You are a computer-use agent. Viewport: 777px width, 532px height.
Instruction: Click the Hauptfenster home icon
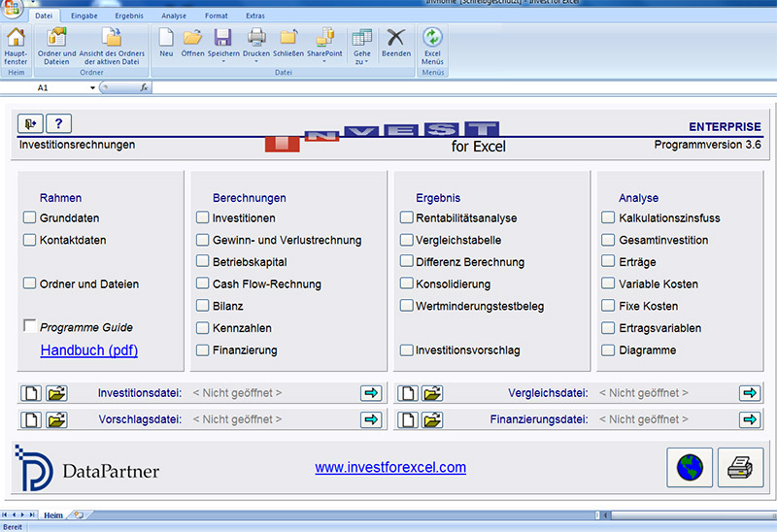[x=17, y=39]
